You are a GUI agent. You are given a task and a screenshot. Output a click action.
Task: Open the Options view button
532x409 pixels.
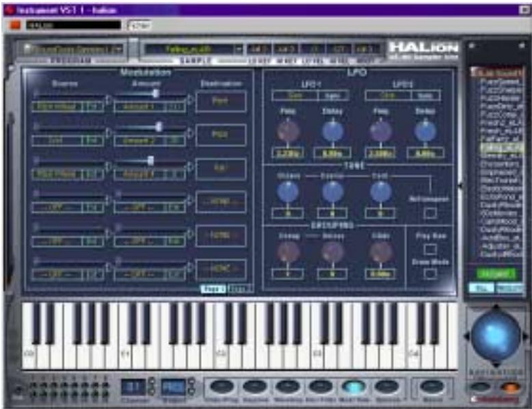coord(387,386)
